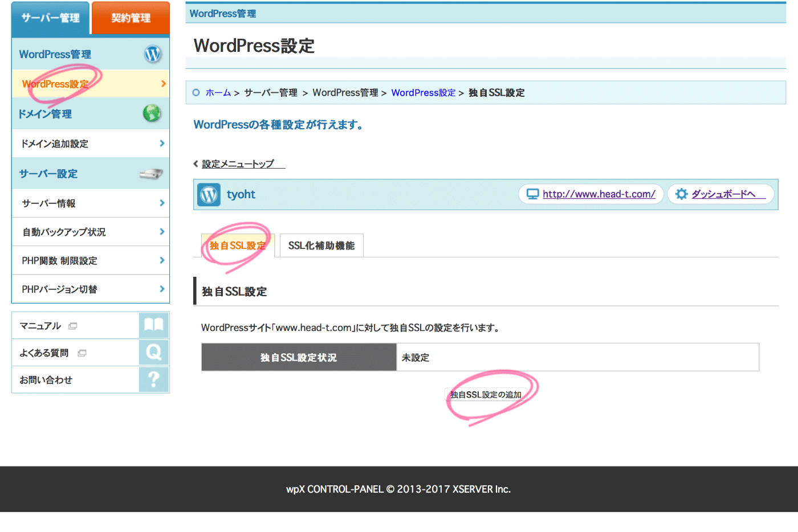This screenshot has width=798, height=532.
Task: Click external-window icon next to マニュアル
Action: (73, 326)
